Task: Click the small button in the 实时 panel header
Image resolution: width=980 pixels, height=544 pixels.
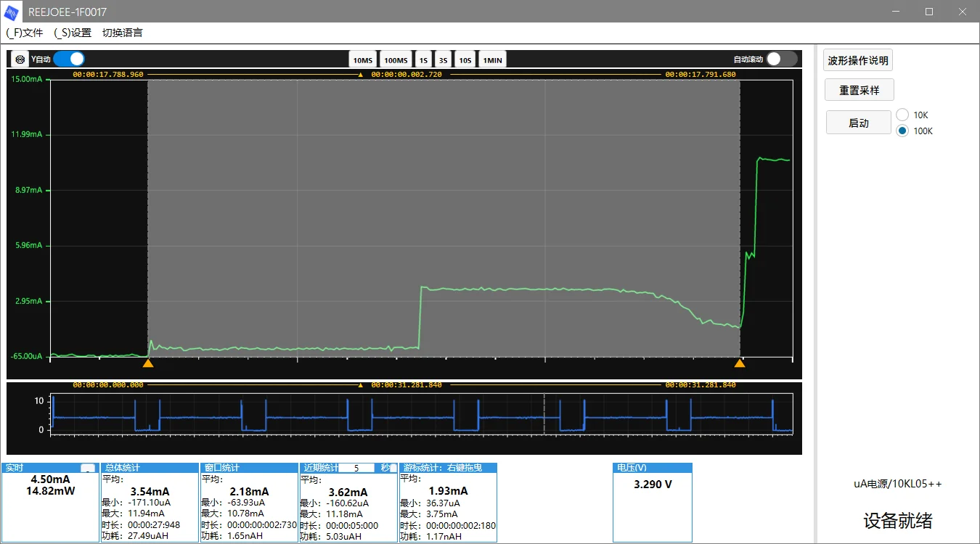Action: (87, 468)
